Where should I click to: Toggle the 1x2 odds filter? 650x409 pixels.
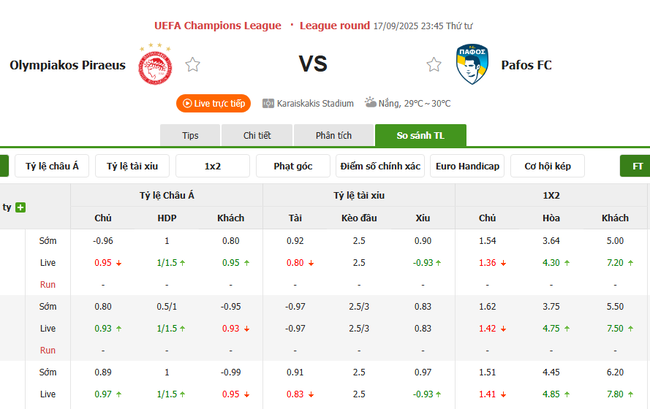coord(213,166)
